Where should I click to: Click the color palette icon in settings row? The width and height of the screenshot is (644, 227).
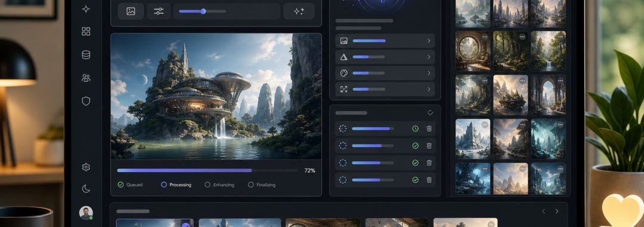point(344,73)
